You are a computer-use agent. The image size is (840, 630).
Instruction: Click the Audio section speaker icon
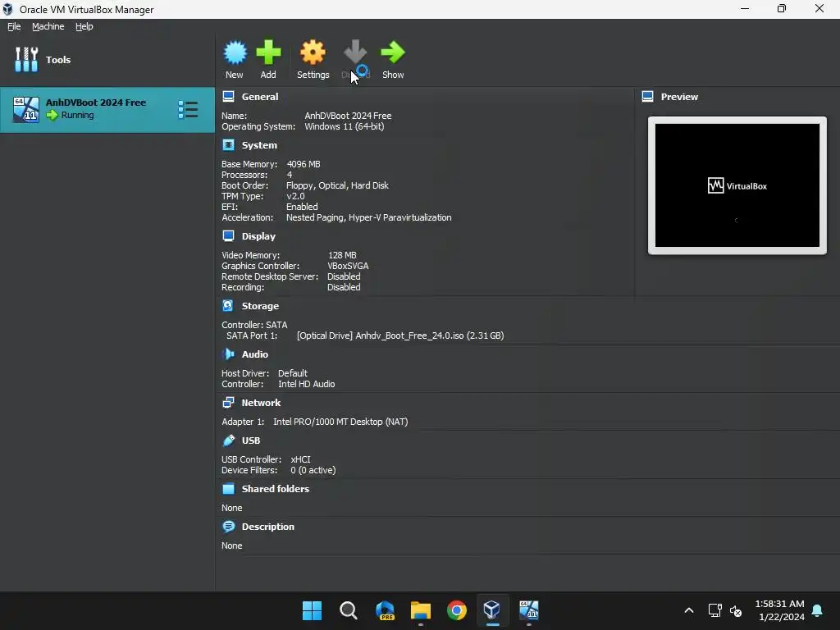228,354
